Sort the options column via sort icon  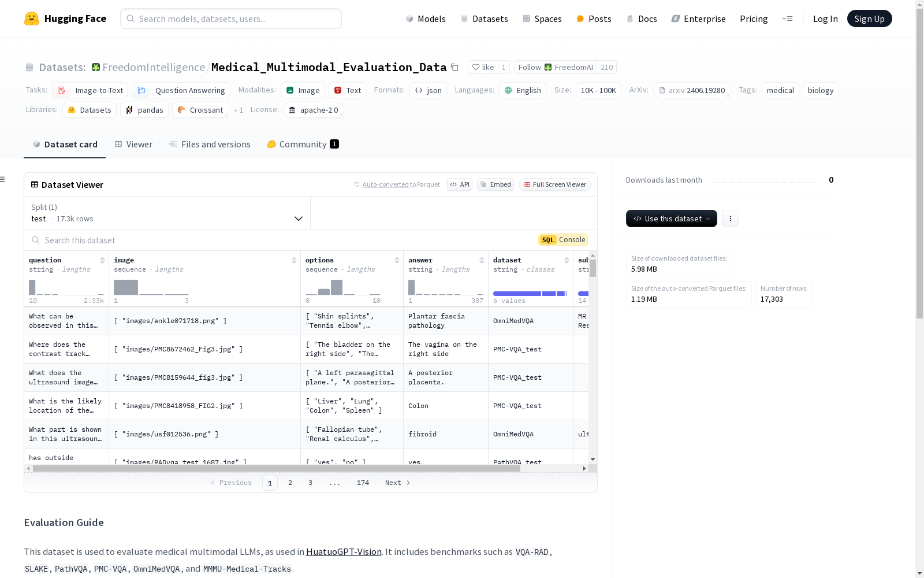pos(397,260)
